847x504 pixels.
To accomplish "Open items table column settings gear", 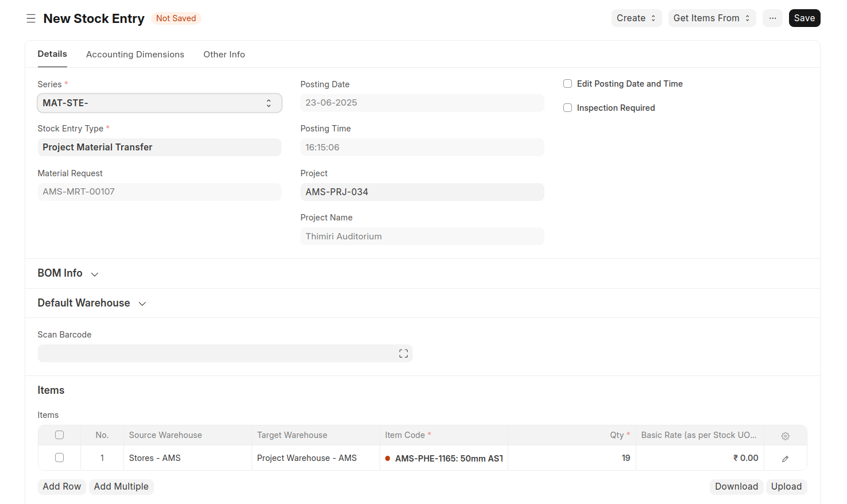I will click(x=785, y=436).
